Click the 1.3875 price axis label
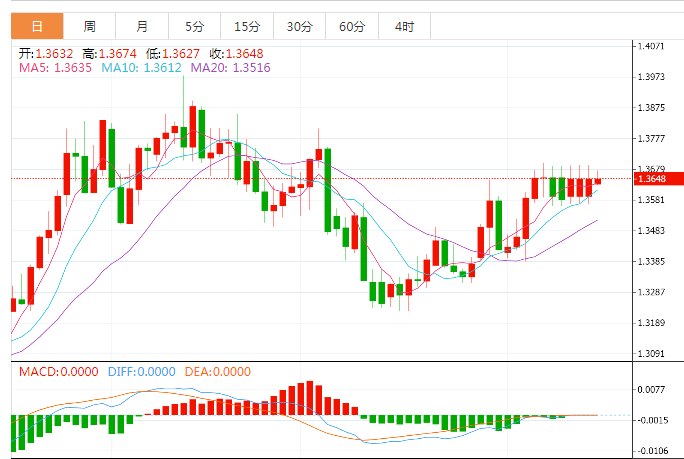This screenshot has height=459, width=684. [x=651, y=108]
